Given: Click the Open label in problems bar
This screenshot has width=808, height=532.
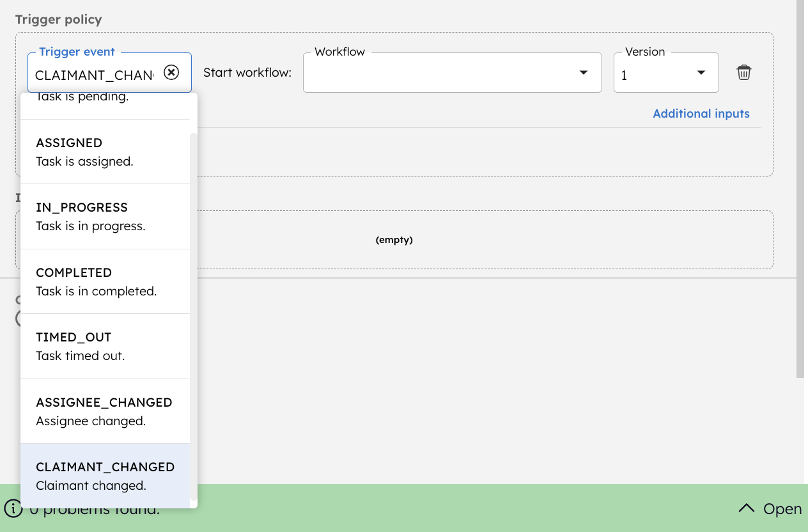Looking at the screenshot, I should click(782, 509).
